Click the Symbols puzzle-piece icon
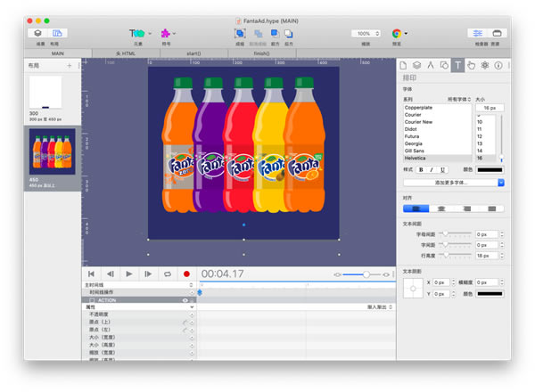This screenshot has width=535, height=392. (x=165, y=33)
